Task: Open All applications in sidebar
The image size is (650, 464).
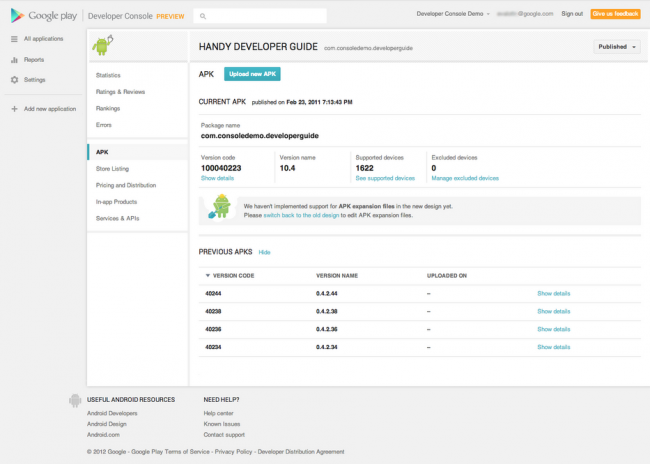Action: (x=44, y=39)
